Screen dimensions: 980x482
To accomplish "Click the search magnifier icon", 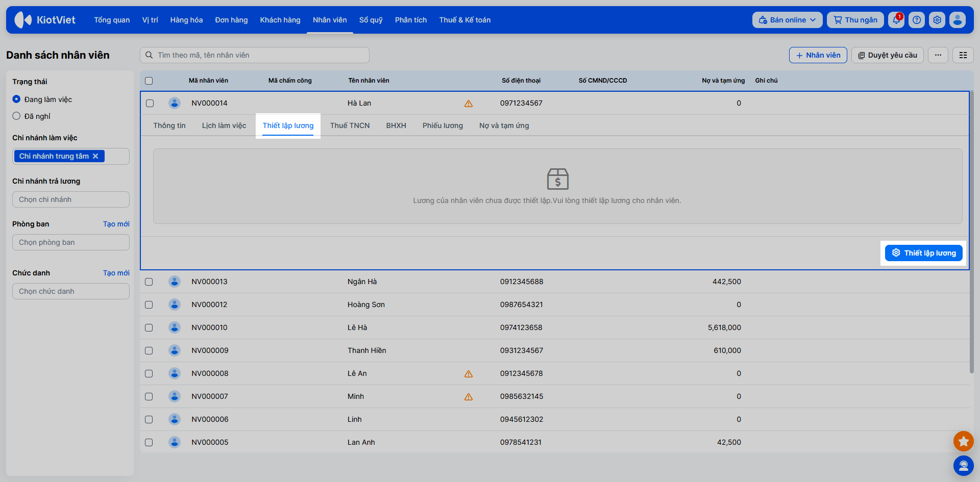I will (149, 55).
